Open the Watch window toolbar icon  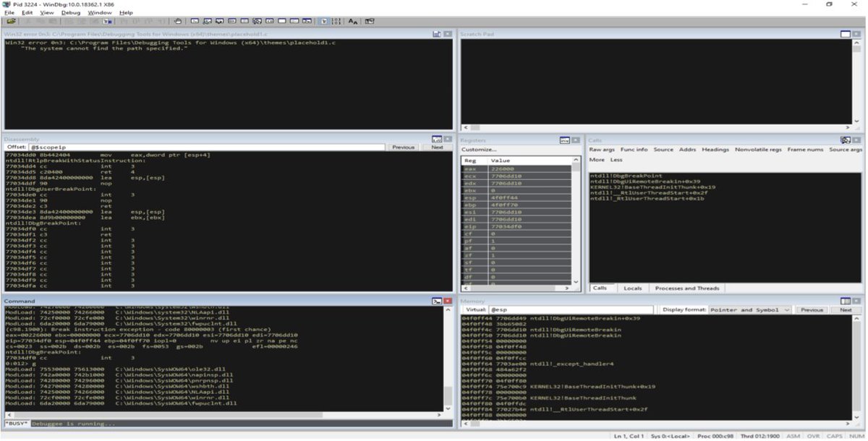[208, 22]
